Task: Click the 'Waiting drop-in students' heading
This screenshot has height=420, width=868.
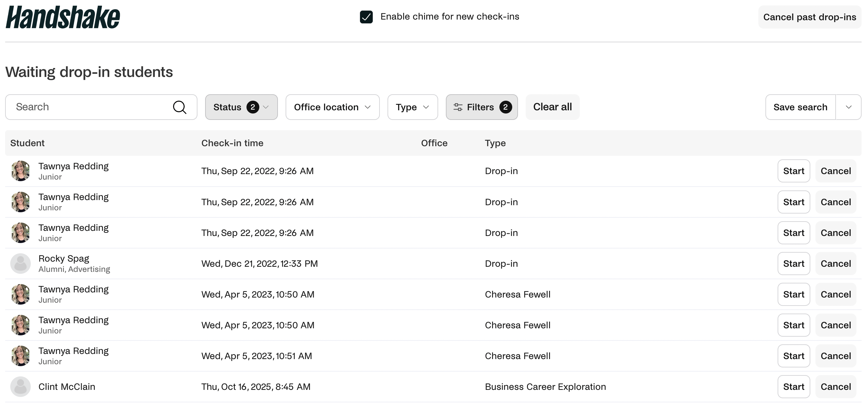Action: pos(89,72)
